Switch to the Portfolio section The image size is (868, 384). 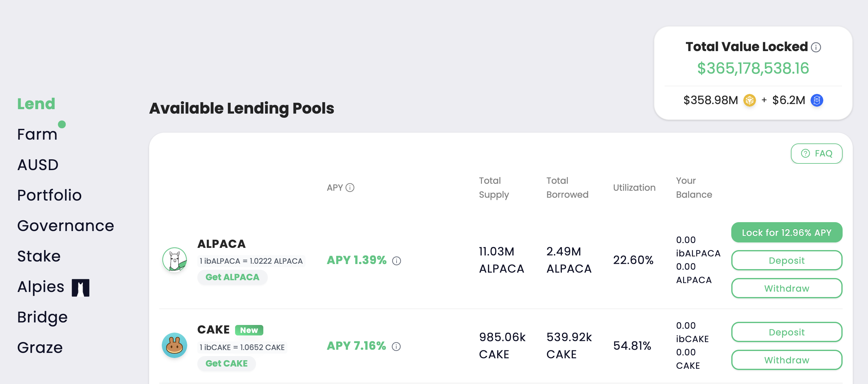pos(49,195)
